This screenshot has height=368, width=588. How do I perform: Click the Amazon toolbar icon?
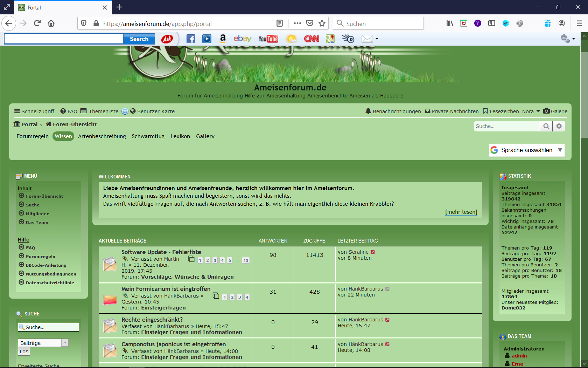pyautogui.click(x=223, y=39)
